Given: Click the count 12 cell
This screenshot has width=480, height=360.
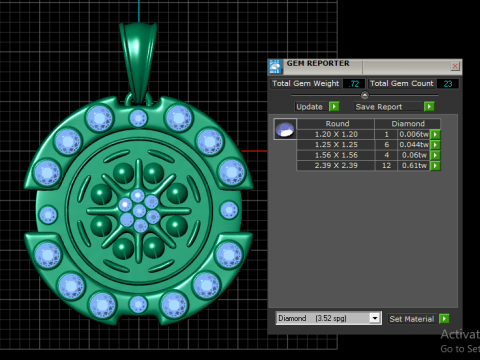Looking at the screenshot, I should tap(386, 166).
